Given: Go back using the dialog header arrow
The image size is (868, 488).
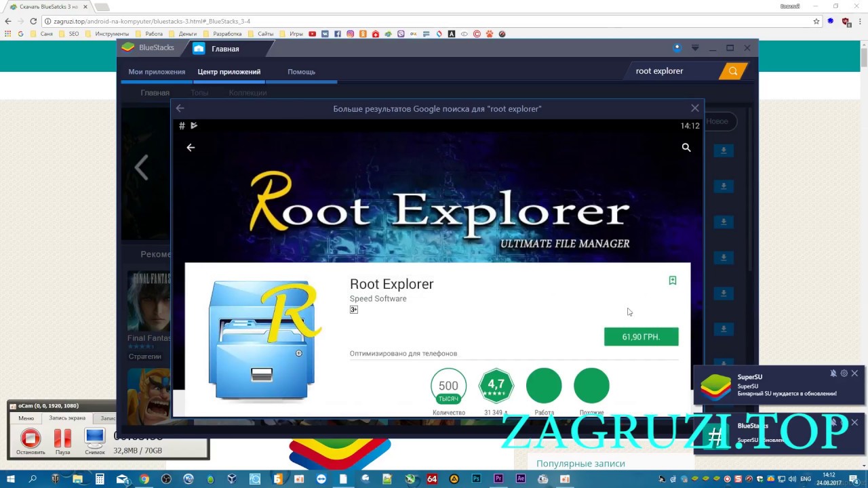Looking at the screenshot, I should pyautogui.click(x=180, y=108).
